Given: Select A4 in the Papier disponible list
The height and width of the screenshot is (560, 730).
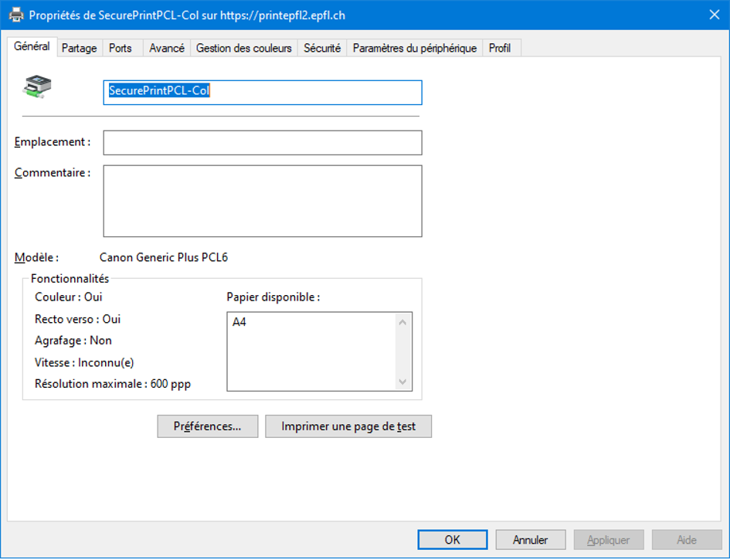Looking at the screenshot, I should coord(239,323).
